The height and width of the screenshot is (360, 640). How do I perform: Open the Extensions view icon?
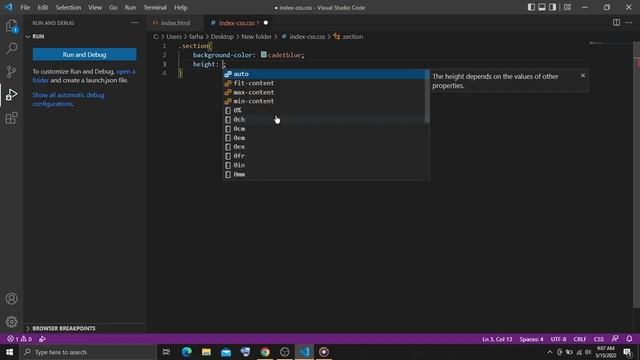(x=11, y=118)
